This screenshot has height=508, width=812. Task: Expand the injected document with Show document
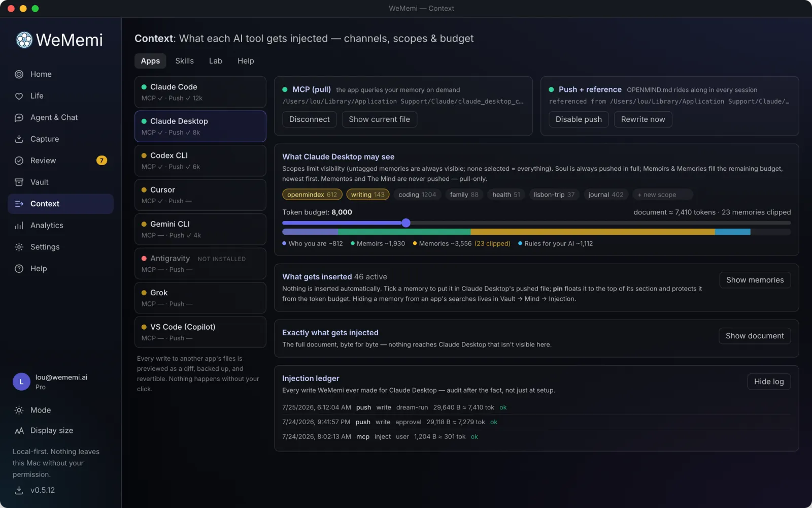[755, 336]
